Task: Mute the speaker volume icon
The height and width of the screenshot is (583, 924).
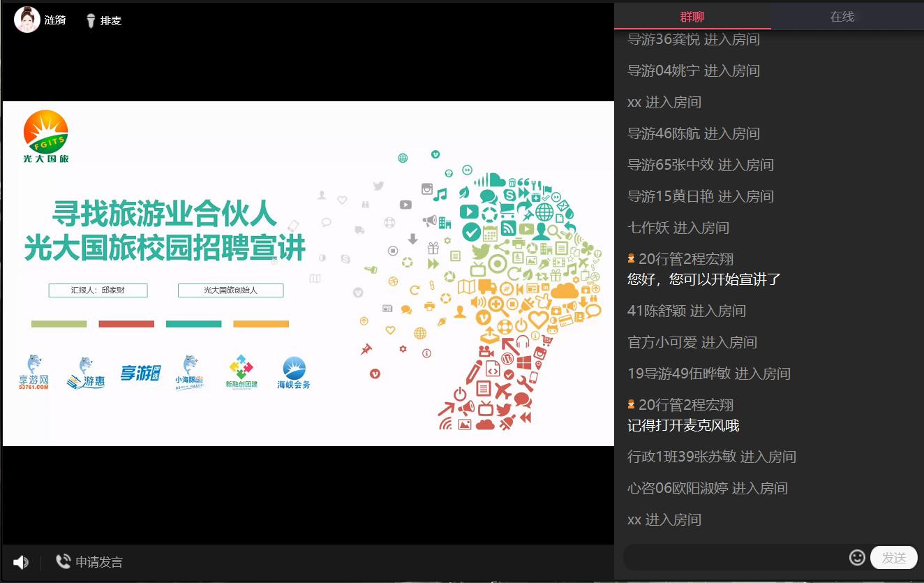Action: pos(21,562)
